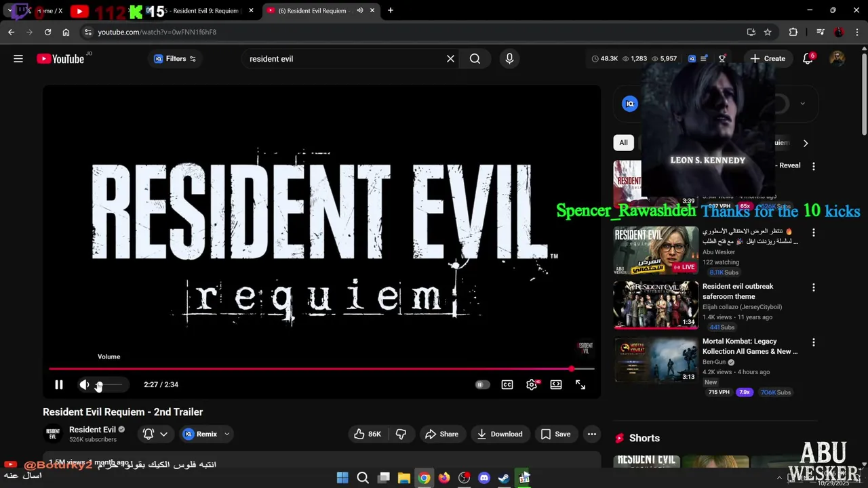The height and width of the screenshot is (488, 868).
Task: Open the player settings gear
Action: 532,385
